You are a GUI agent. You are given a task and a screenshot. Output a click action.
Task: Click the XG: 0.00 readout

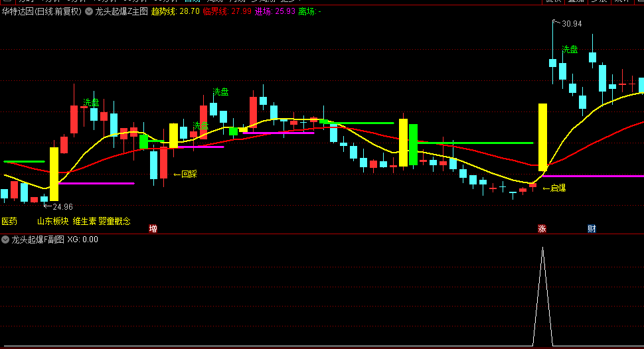(x=82, y=240)
